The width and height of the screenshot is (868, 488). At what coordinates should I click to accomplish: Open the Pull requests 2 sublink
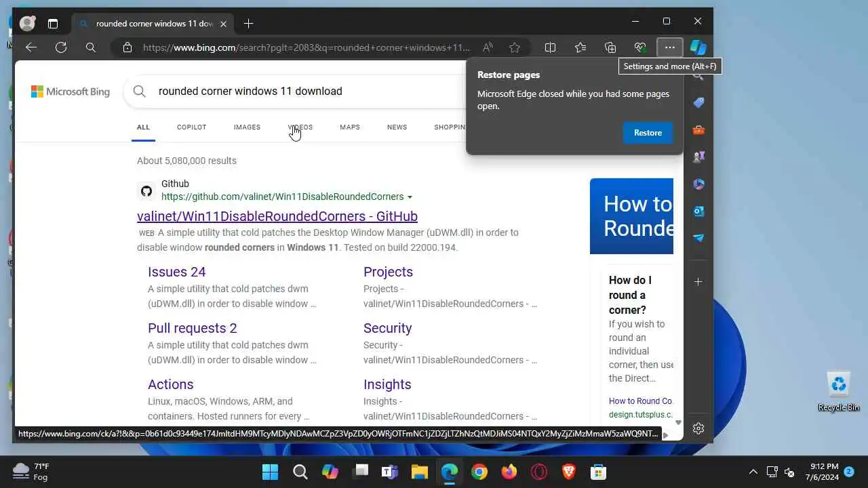193,328
